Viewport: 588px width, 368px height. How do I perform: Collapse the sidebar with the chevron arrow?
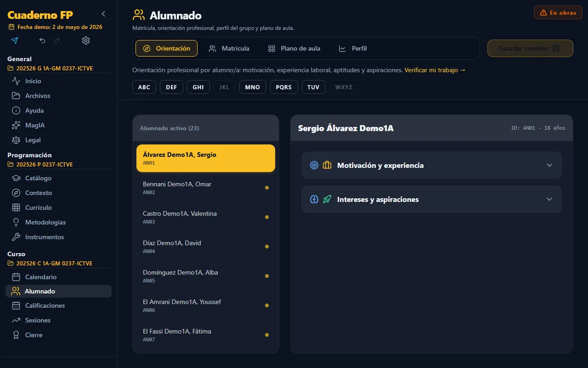[x=103, y=14]
